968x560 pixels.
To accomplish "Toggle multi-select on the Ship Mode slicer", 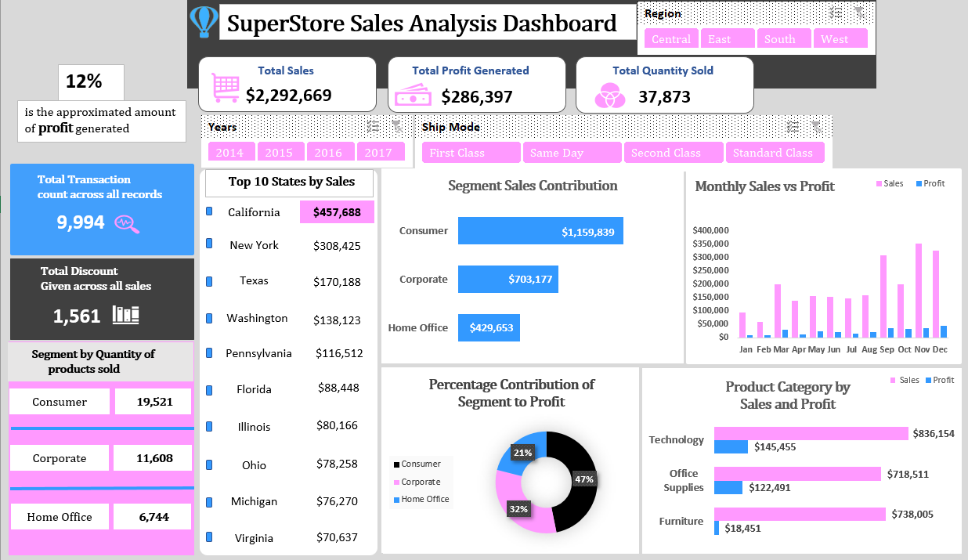I will [793, 127].
